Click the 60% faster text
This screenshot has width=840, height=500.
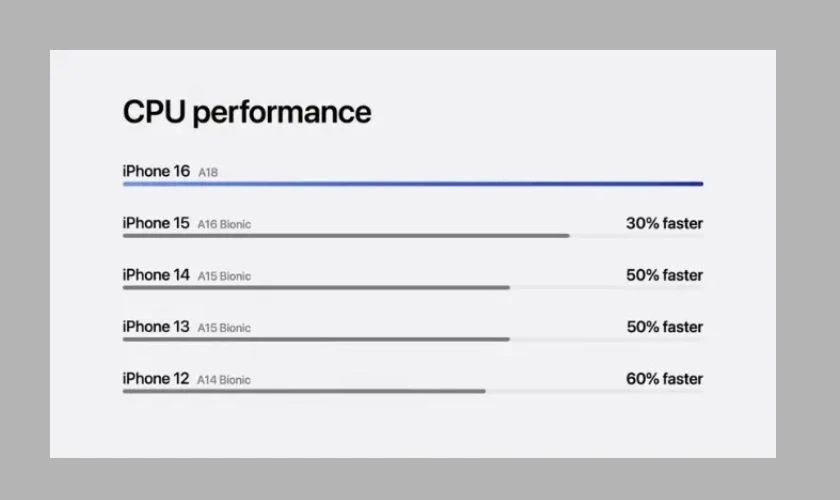(x=664, y=379)
